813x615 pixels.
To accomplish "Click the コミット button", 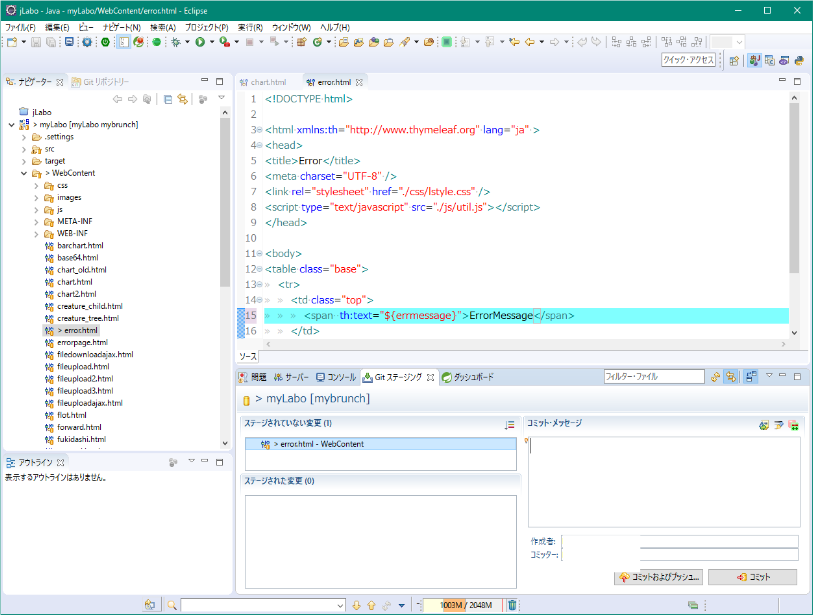I will coord(752,577).
